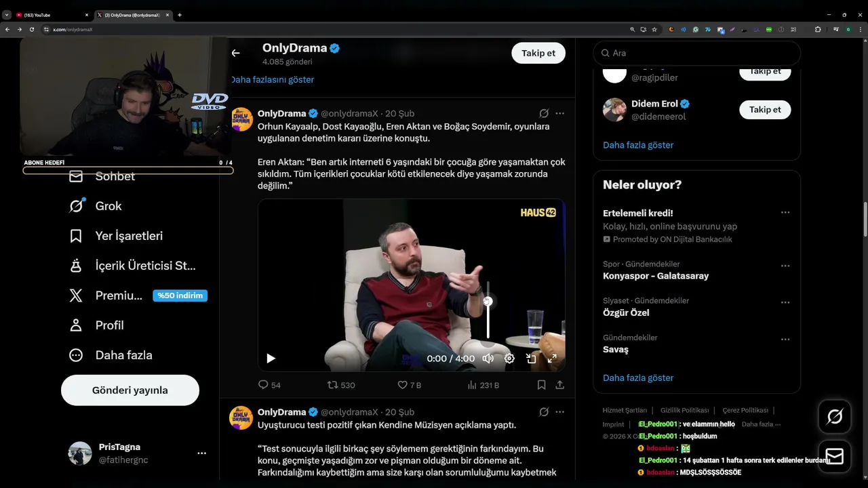Expand Daha fazla menu in the sidebar
This screenshot has height=488, width=868.
(x=110, y=355)
